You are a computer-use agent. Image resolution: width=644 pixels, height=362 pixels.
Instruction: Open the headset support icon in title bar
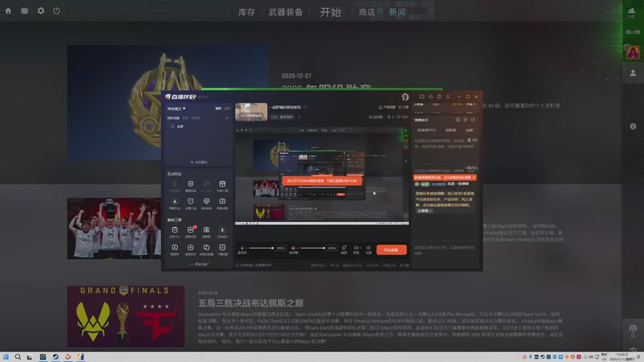[431, 97]
